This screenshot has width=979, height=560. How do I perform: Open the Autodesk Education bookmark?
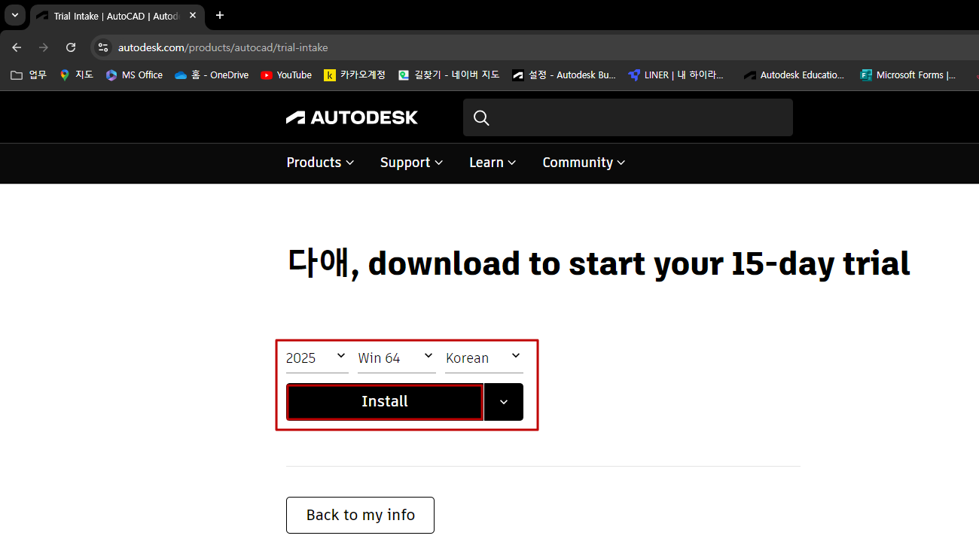[794, 75]
